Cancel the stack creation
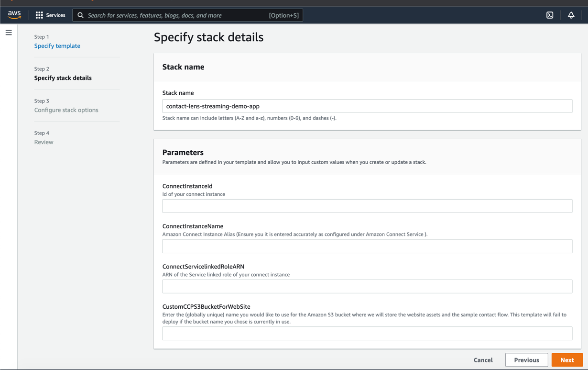The width and height of the screenshot is (588, 370). tap(483, 360)
